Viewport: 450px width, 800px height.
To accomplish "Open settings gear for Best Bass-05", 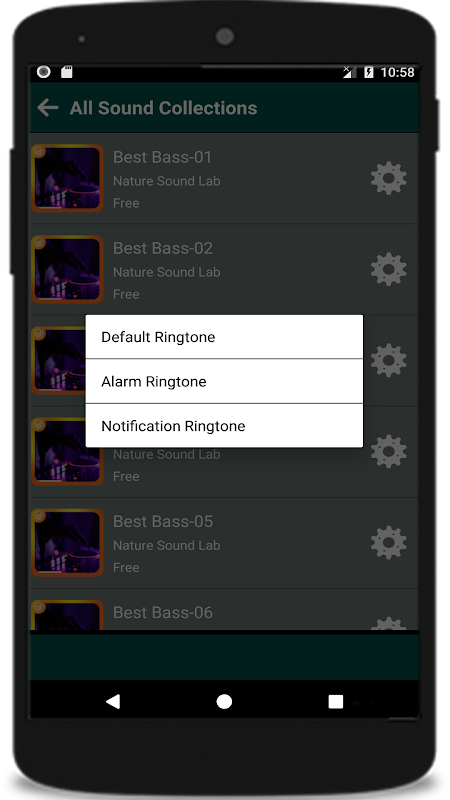I will point(389,542).
